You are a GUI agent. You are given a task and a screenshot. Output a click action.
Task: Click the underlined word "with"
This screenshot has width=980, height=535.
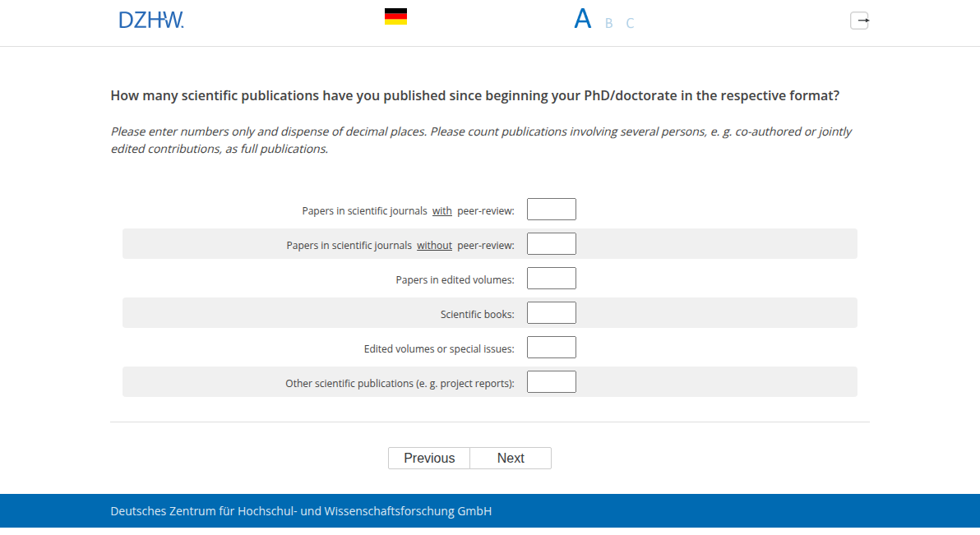coord(441,211)
